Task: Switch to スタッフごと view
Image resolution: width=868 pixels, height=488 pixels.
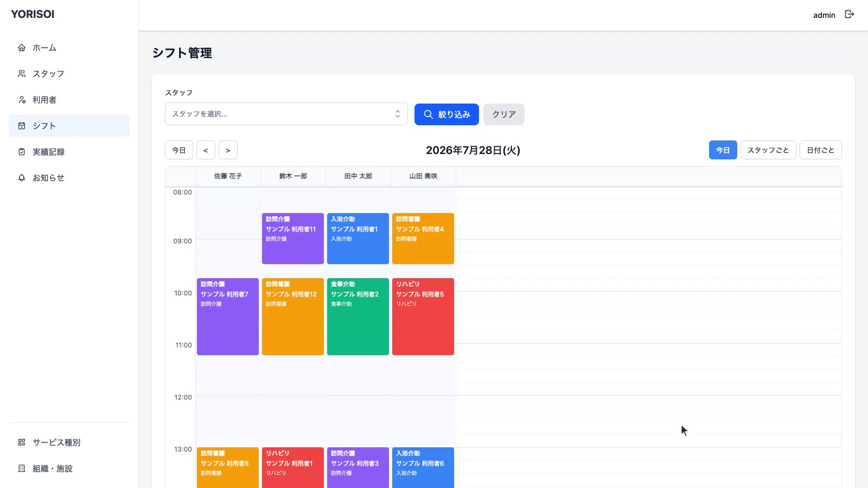Action: pyautogui.click(x=768, y=150)
